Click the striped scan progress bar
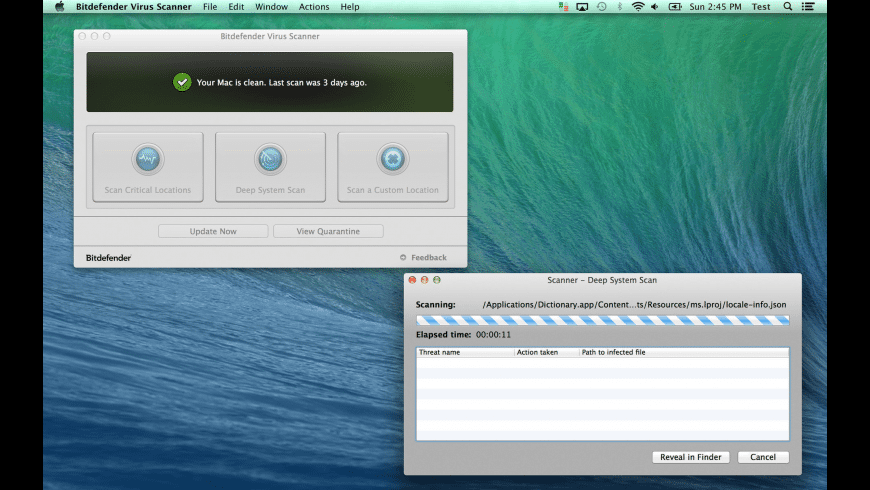Screen dimensions: 870x490 coord(603,320)
